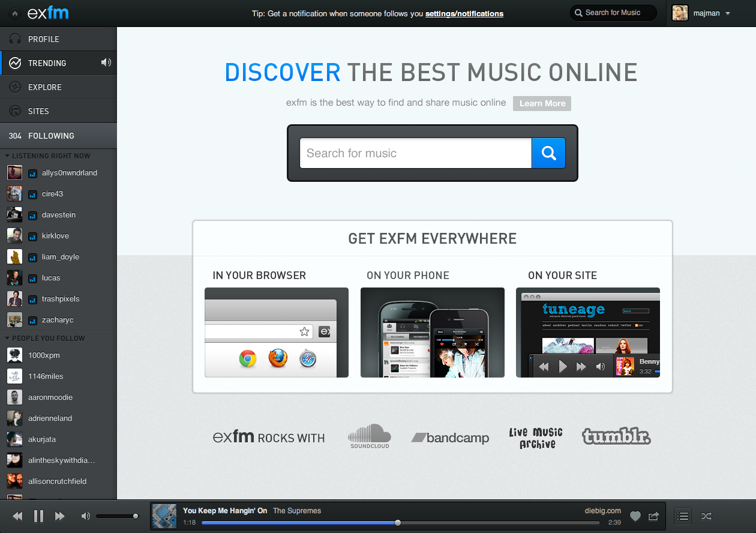Open the Profile headphones icon in sidebar
756x533 pixels.
point(16,39)
